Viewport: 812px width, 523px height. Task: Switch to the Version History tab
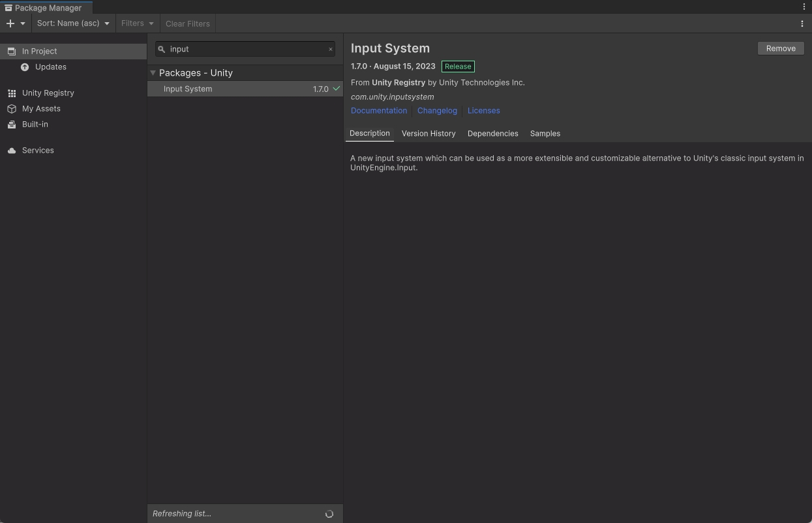click(429, 133)
